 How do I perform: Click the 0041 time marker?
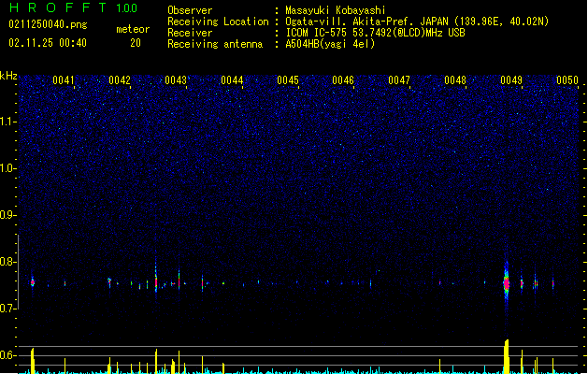[x=64, y=80]
